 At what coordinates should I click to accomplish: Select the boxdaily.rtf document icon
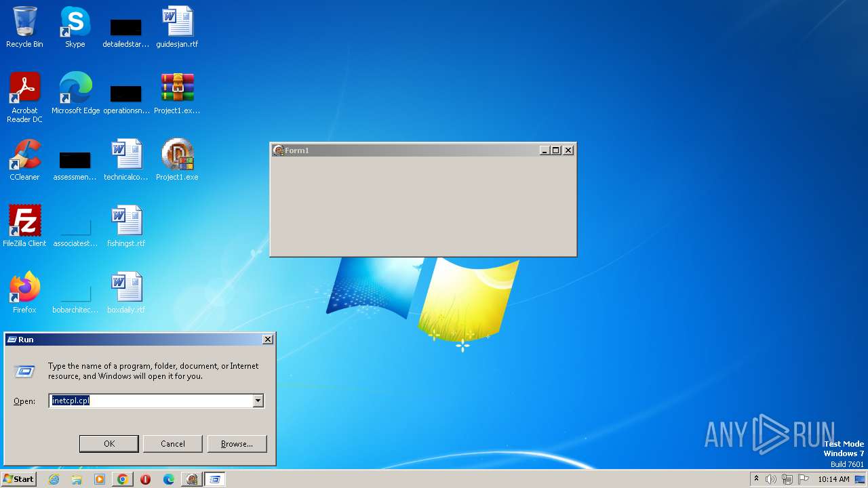pyautogui.click(x=125, y=293)
